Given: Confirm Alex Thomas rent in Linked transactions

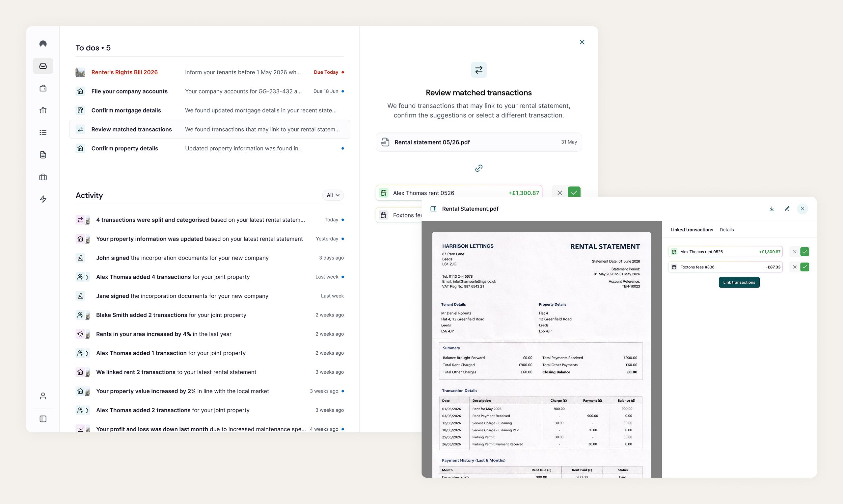Looking at the screenshot, I should pos(804,252).
